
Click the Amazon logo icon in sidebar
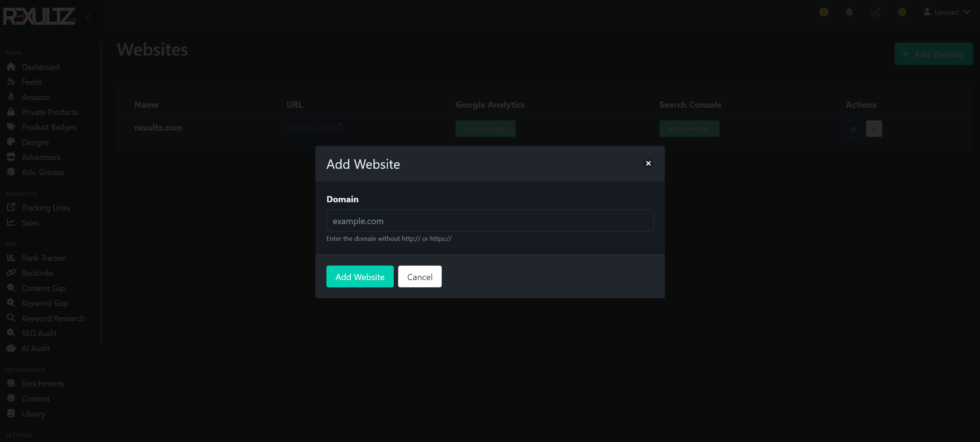[x=11, y=97]
